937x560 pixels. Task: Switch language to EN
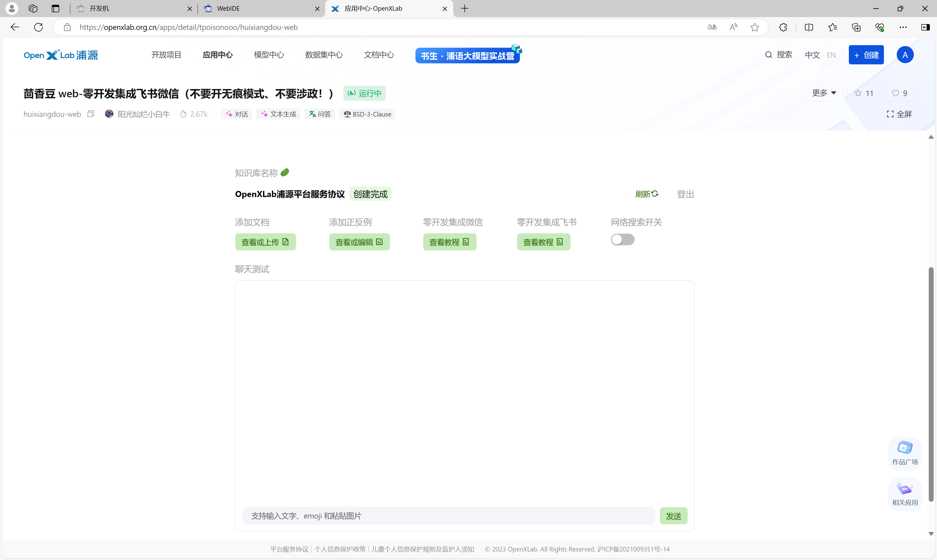(831, 55)
